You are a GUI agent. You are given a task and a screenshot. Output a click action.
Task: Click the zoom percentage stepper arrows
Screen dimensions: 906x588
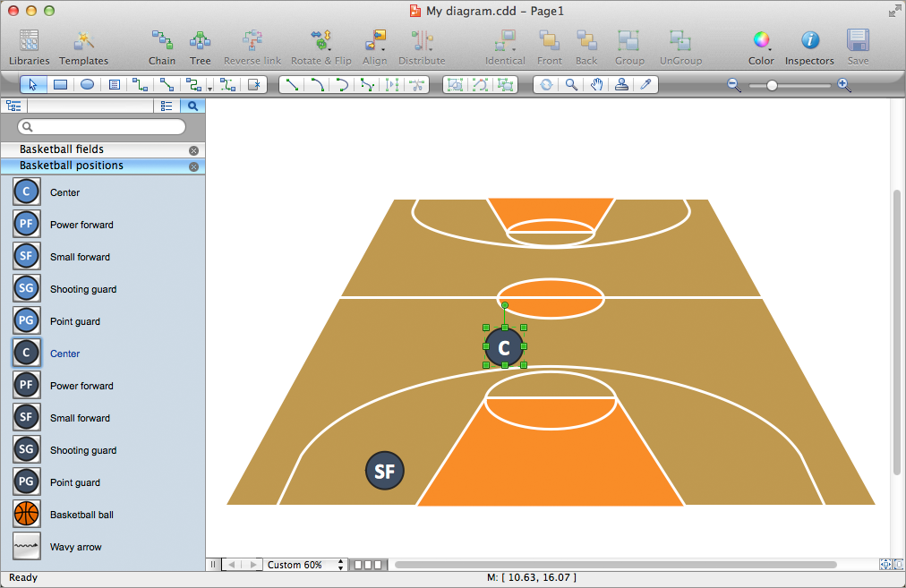(341, 565)
